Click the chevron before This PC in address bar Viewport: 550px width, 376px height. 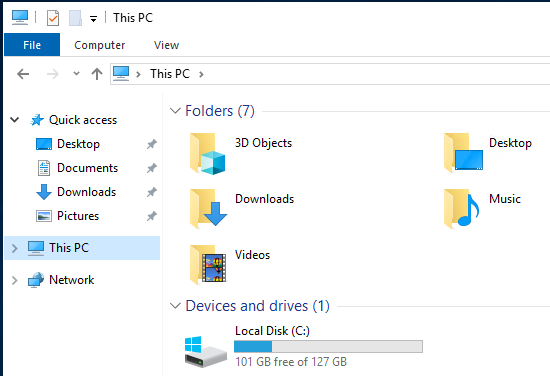click(x=138, y=74)
